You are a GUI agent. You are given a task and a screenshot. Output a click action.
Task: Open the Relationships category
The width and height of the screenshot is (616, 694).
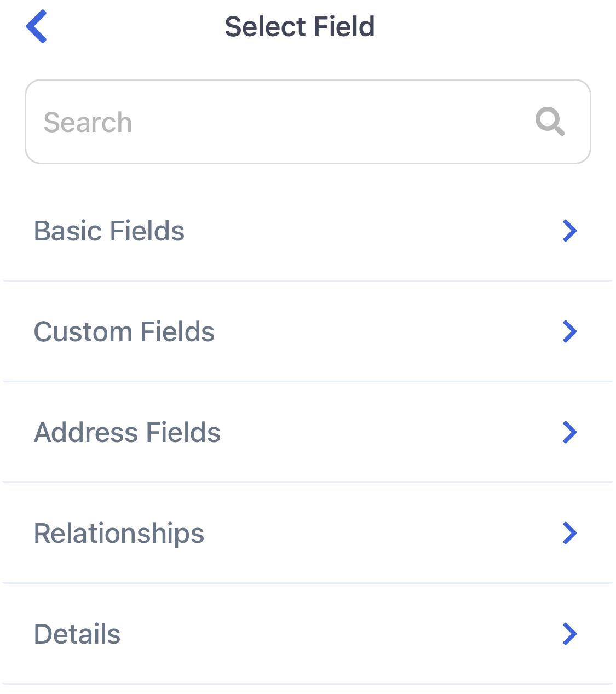[308, 533]
